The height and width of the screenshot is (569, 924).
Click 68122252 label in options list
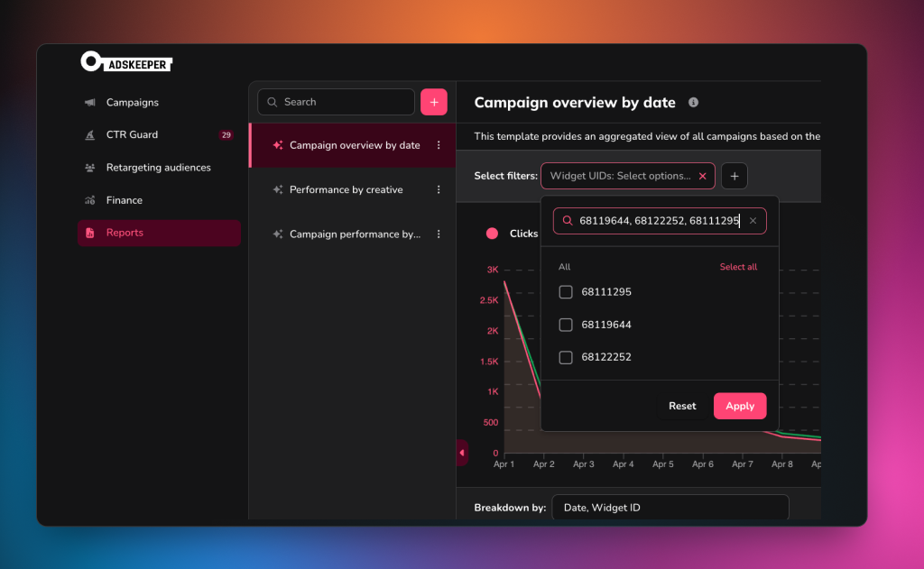605,357
